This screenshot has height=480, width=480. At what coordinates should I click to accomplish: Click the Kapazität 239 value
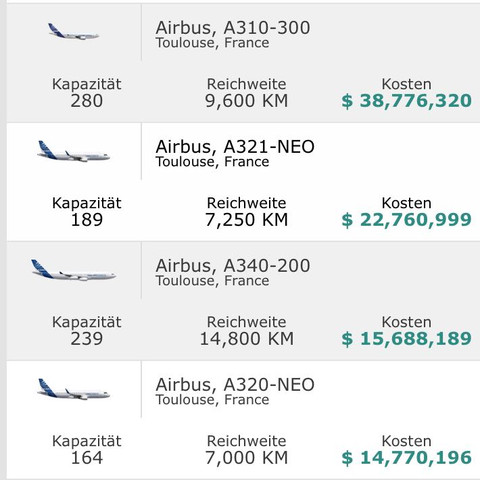point(87,339)
